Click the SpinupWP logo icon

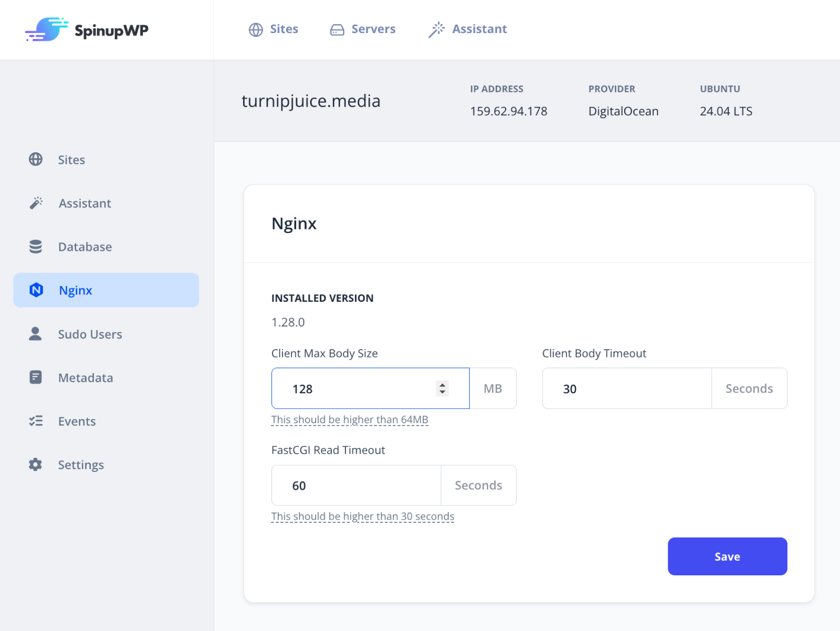tap(47, 29)
